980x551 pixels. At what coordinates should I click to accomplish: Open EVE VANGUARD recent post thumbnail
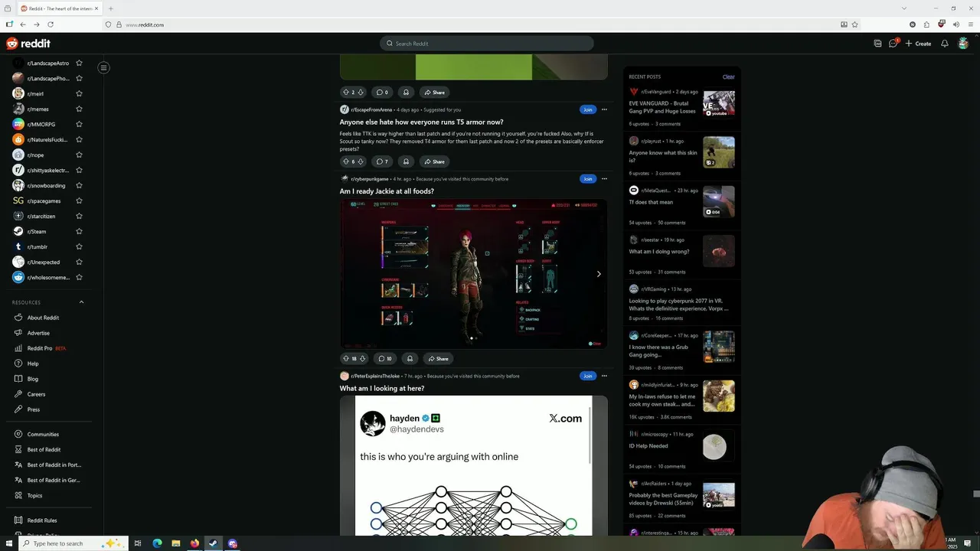tap(719, 103)
